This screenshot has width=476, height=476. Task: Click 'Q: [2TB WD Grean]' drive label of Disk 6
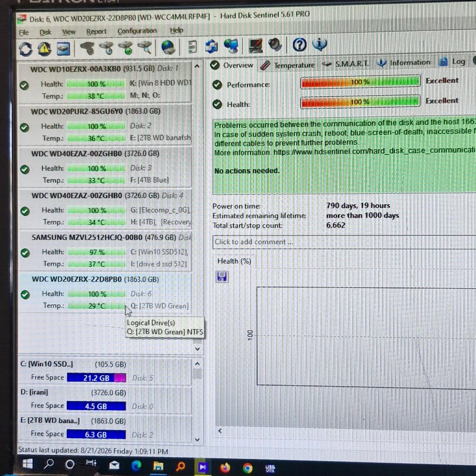(x=160, y=306)
